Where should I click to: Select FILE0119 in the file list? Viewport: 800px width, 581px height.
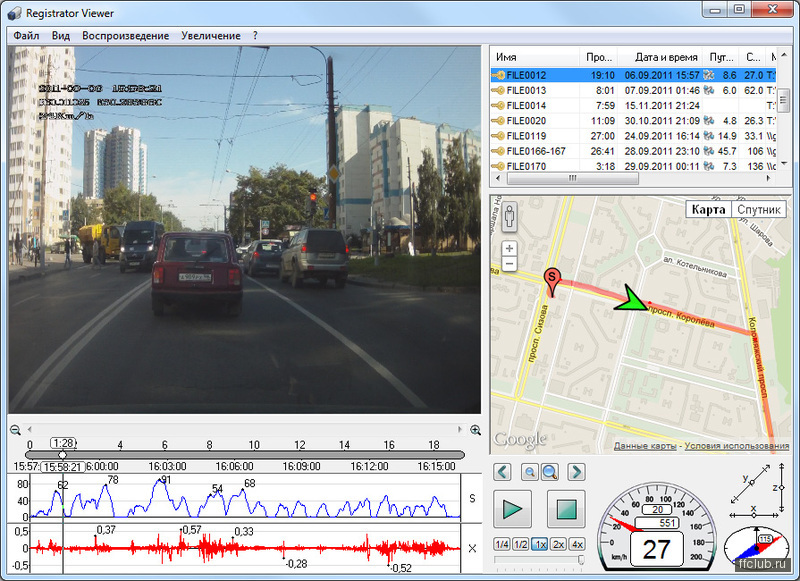click(633, 136)
